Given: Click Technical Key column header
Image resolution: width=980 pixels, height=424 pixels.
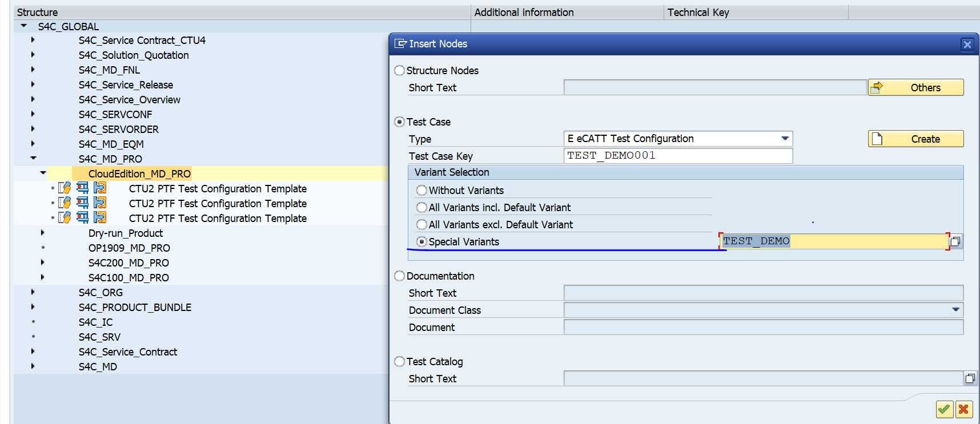Looking at the screenshot, I should click(756, 13).
